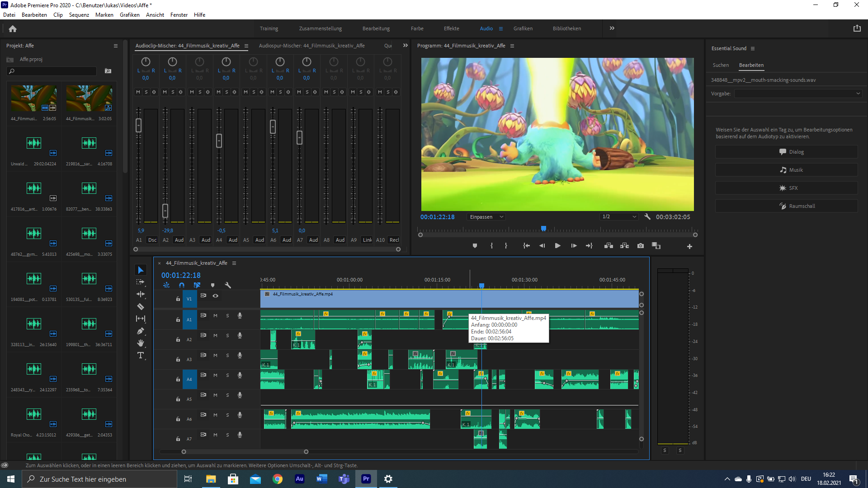Screen dimensions: 868x488
Task: Mute track A6 in timeline
Action: (x=216, y=415)
